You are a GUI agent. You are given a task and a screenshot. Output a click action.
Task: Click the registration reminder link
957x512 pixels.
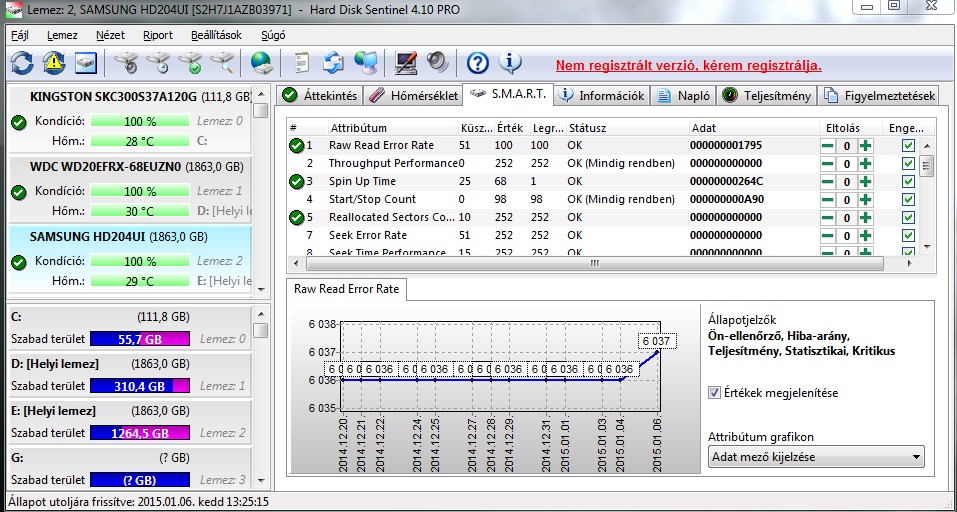(x=688, y=65)
